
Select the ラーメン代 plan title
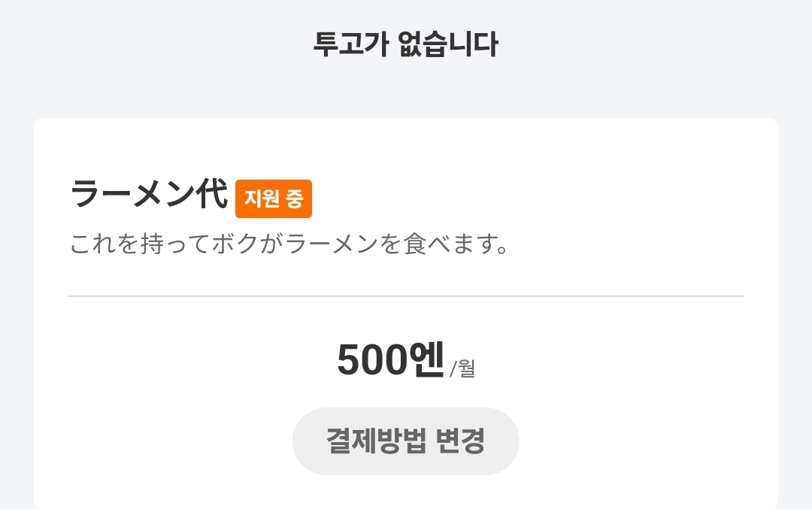149,195
